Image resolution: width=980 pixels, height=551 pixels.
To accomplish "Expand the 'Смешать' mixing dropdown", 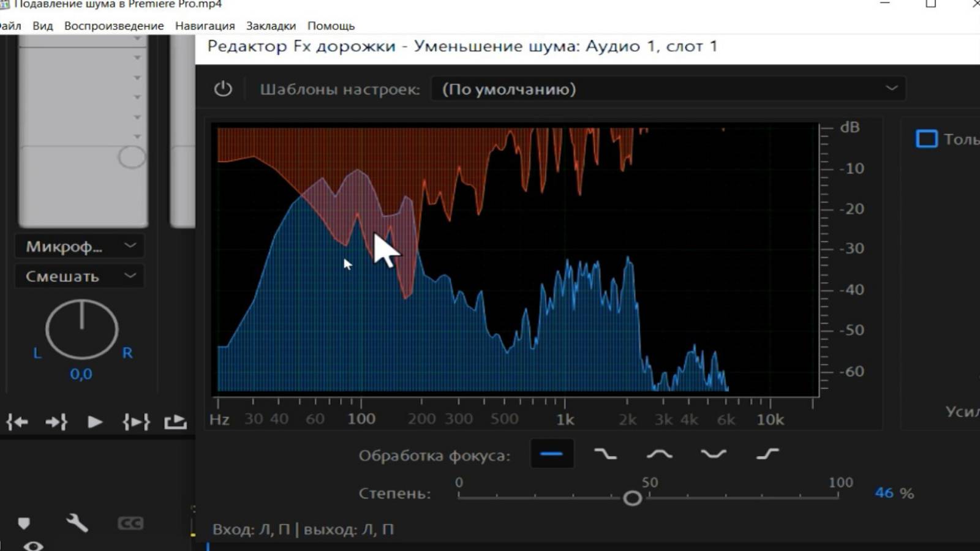I will click(x=78, y=276).
